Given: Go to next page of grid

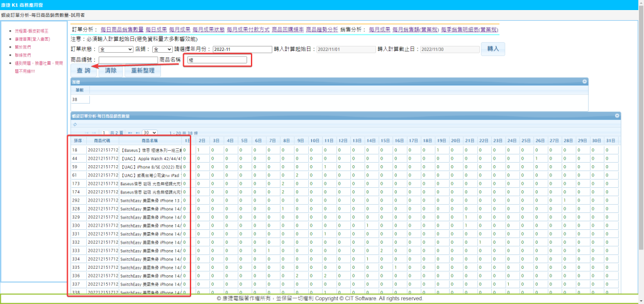Looking at the screenshot, I should (131, 133).
